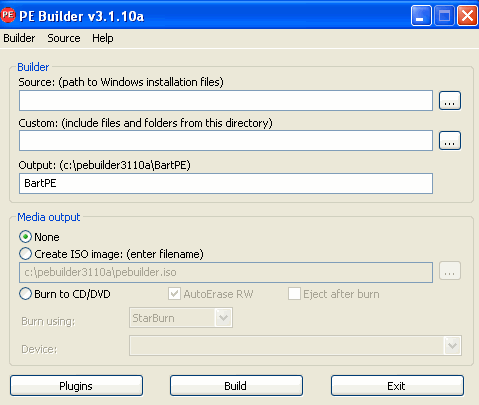Open the Device dropdown list
Image resolution: width=479 pixels, height=405 pixels.
pyautogui.click(x=295, y=346)
